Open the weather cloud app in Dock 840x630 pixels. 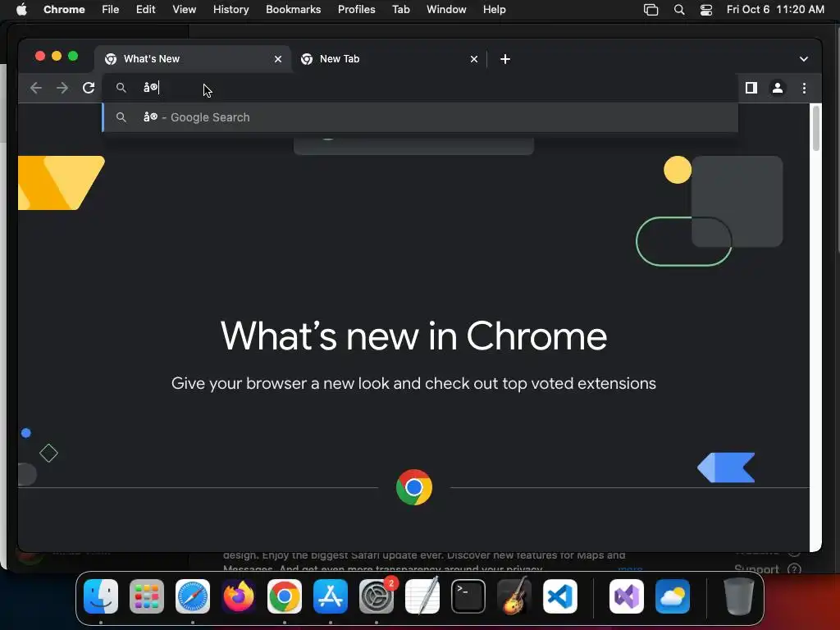673,596
